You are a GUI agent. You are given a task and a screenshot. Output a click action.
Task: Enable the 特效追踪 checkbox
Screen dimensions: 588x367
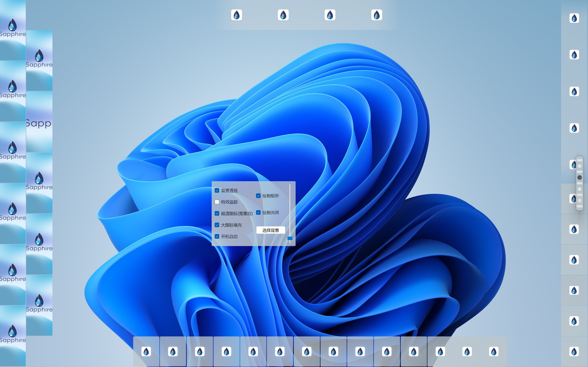click(x=217, y=202)
